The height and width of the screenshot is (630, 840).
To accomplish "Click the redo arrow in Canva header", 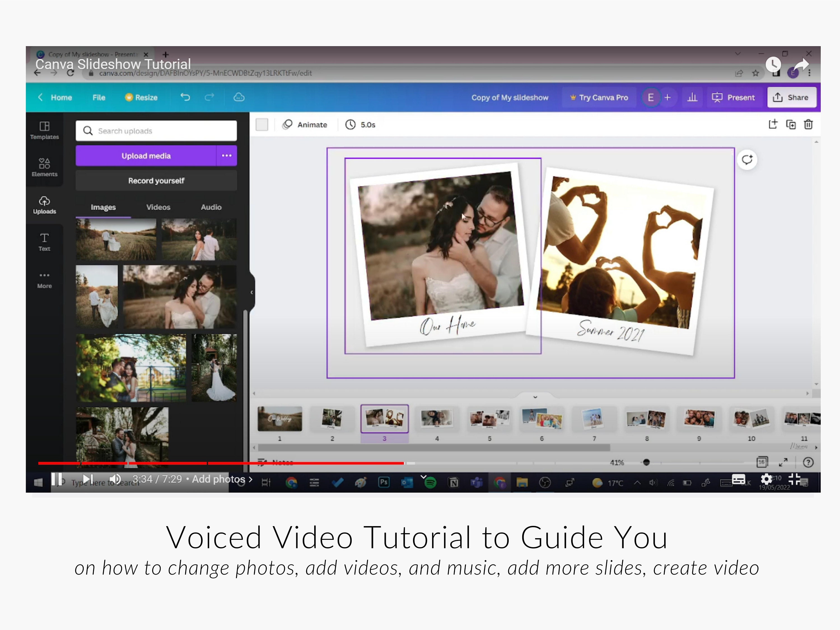I will tap(209, 97).
